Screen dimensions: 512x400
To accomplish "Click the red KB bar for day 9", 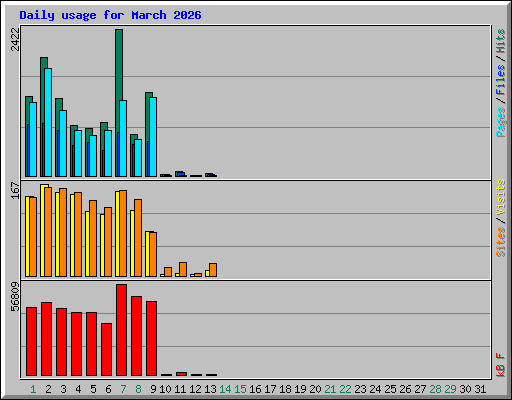I will (x=151, y=339).
